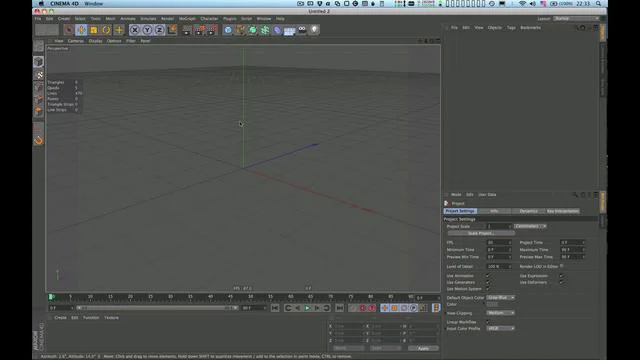The width and height of the screenshot is (640, 360).
Task: Add a Cube primitive object
Action: (x=228, y=30)
